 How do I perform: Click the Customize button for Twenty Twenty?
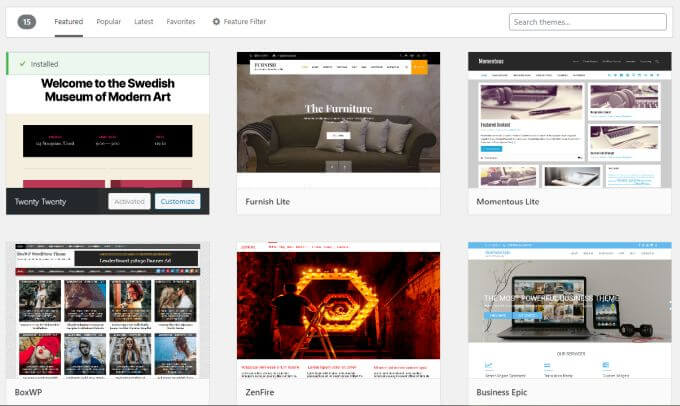[x=177, y=201]
